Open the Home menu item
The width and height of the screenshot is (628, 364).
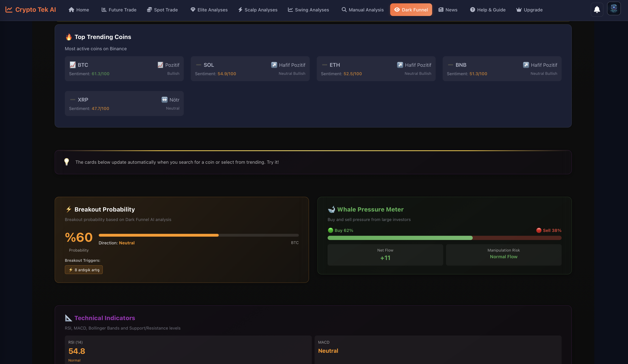(79, 10)
